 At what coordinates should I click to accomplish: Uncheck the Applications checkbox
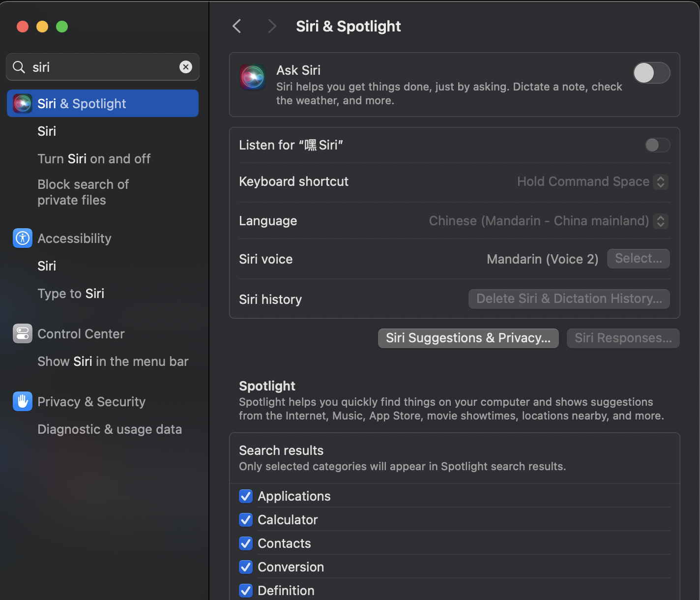[x=246, y=496]
